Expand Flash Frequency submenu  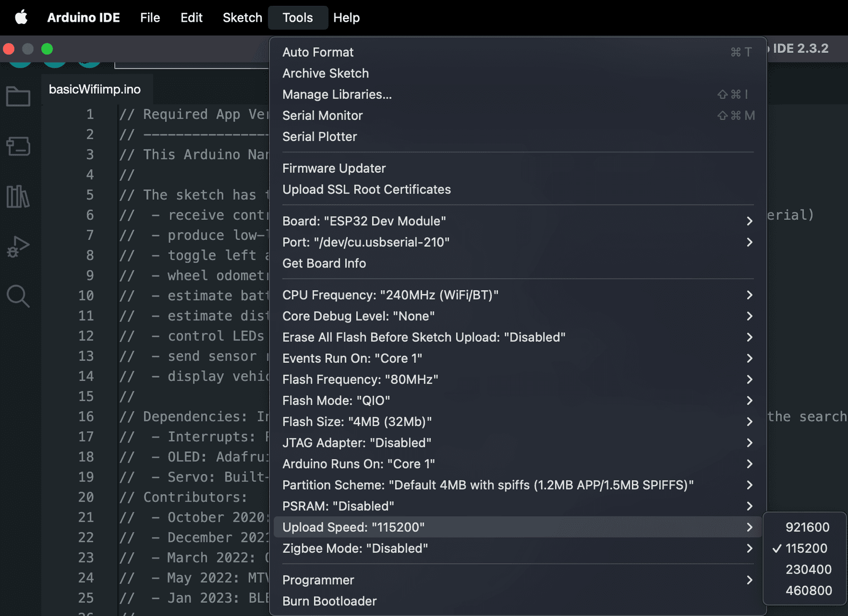point(518,379)
